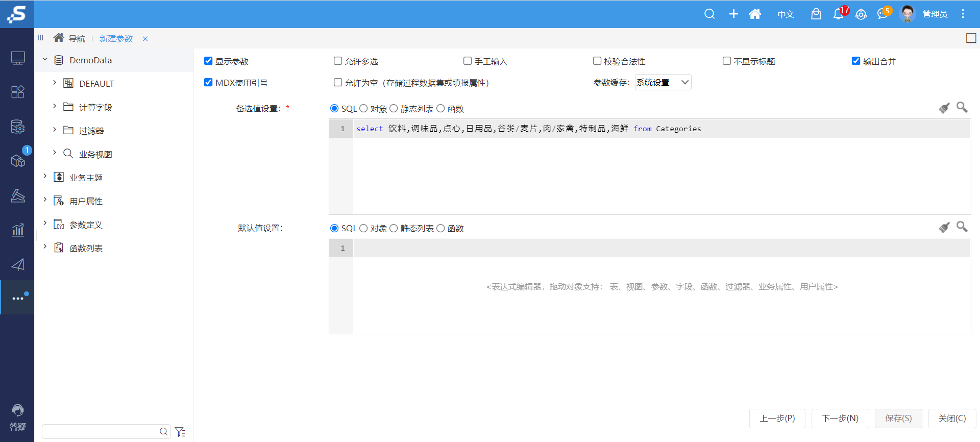Viewport: 980px width, 442px height.
Task: Click the clear brush icon for 备选值设置
Action: click(944, 108)
